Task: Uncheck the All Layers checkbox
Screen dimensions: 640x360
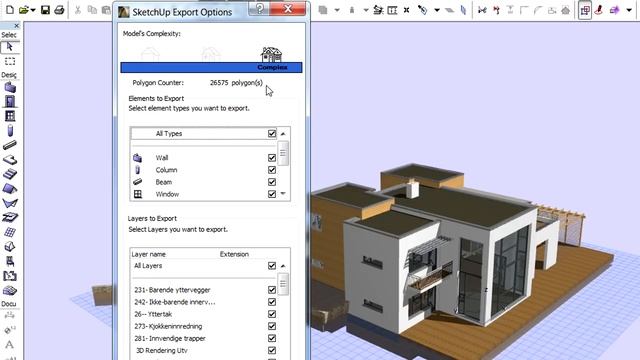Action: pyautogui.click(x=272, y=266)
